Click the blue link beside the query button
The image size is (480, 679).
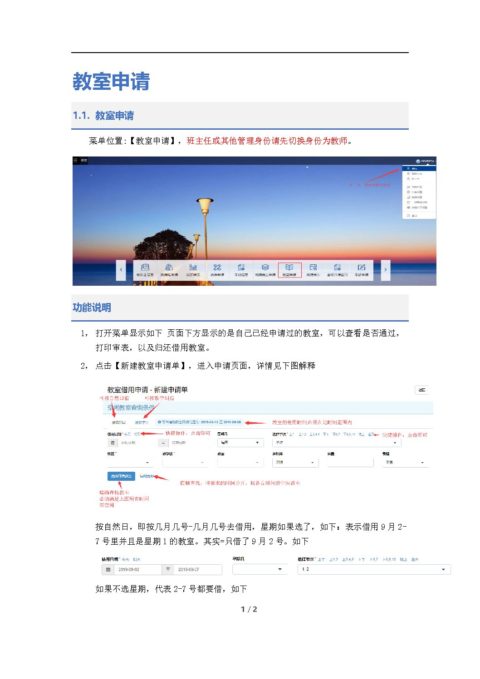(147, 476)
